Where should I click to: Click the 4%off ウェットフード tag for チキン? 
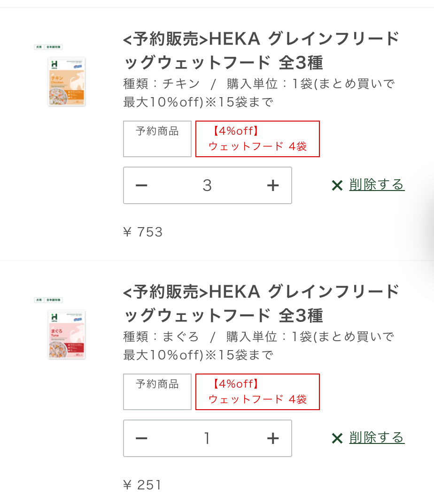click(x=257, y=139)
